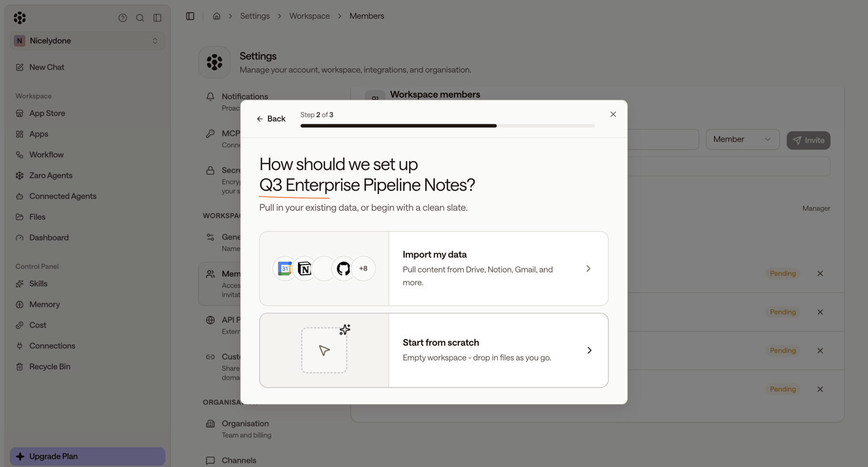This screenshot has height=467, width=868.
Task: Click the home icon in breadcrumb
Action: coord(216,16)
